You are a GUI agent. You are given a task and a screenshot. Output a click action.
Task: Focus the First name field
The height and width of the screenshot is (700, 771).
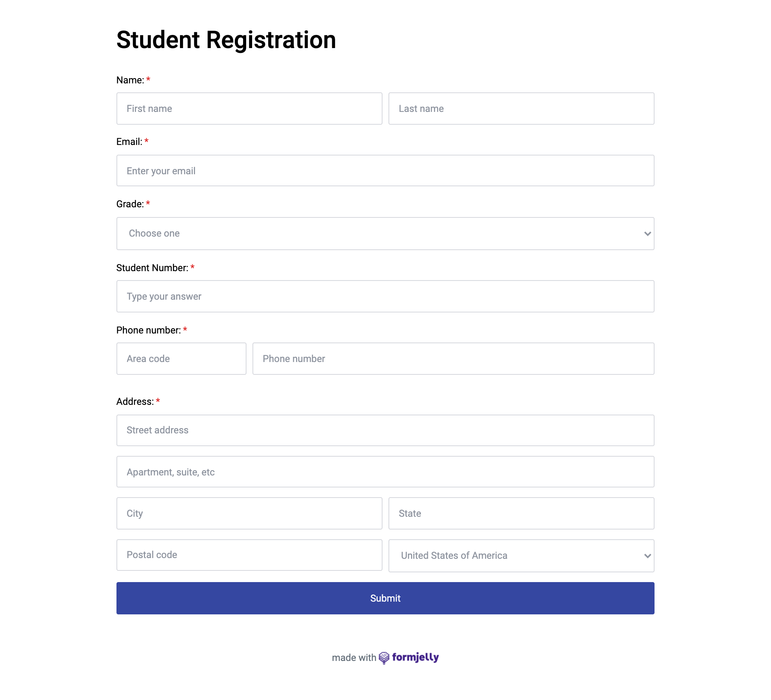pyautogui.click(x=249, y=109)
